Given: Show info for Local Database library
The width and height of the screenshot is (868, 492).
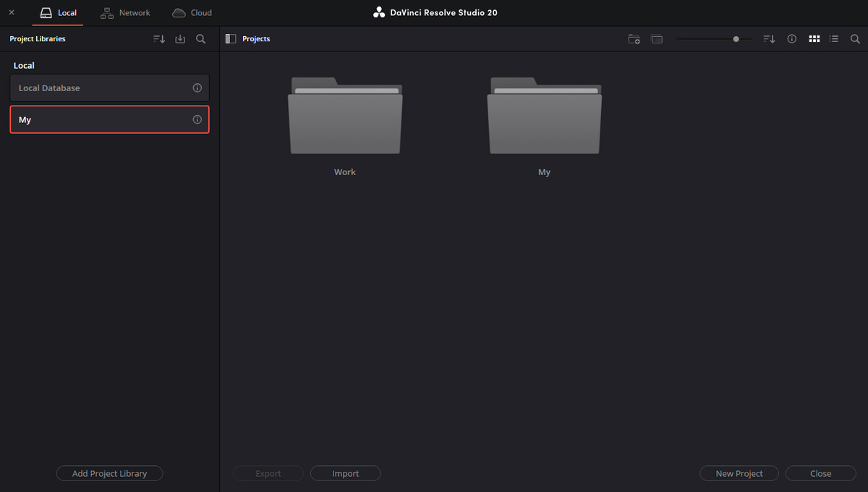Looking at the screenshot, I should 197,88.
